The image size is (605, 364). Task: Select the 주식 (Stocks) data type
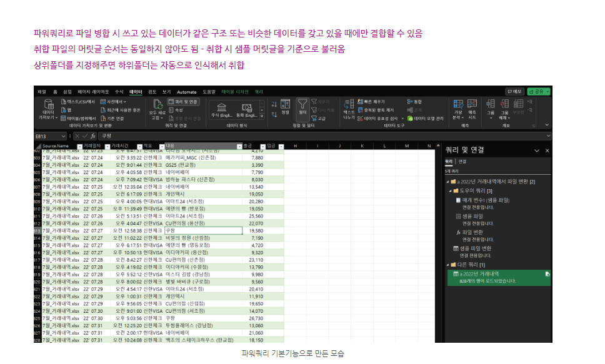(x=221, y=109)
